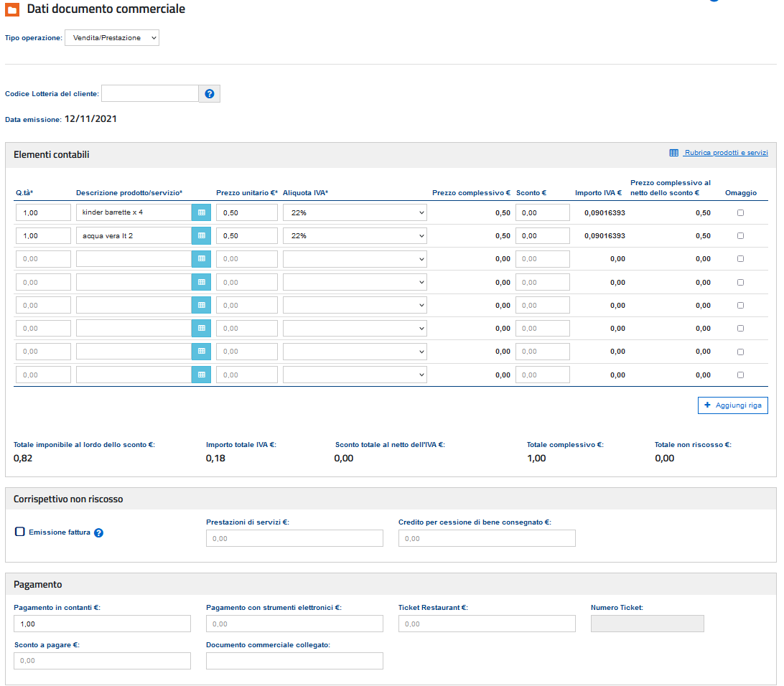Image resolution: width=784 pixels, height=686 pixels.
Task: Focus the Codice Lotteria del cliente field
Action: 150,93
